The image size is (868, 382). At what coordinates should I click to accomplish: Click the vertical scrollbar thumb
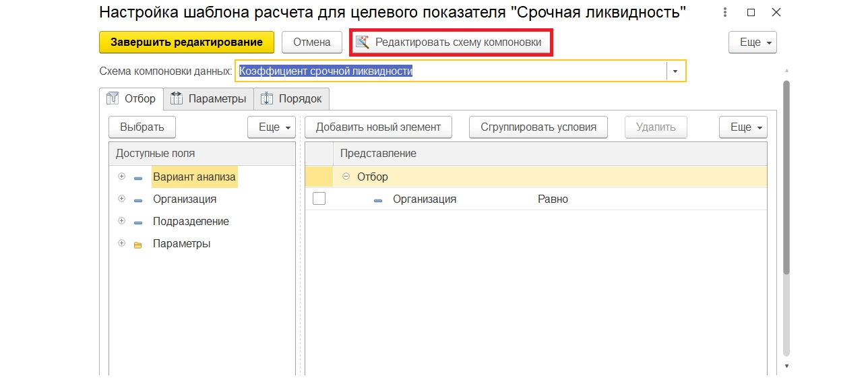point(786,177)
